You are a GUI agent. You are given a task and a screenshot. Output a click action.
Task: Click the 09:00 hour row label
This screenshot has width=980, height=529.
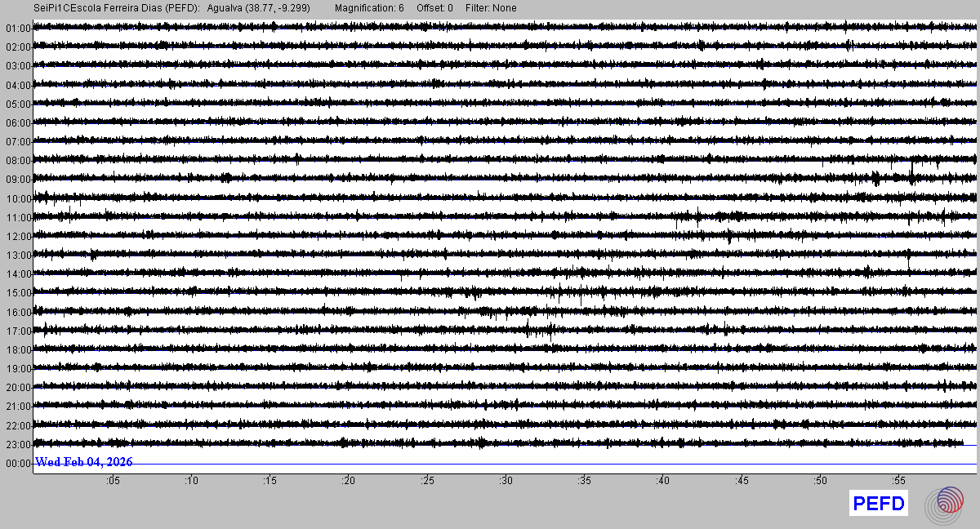pos(17,180)
